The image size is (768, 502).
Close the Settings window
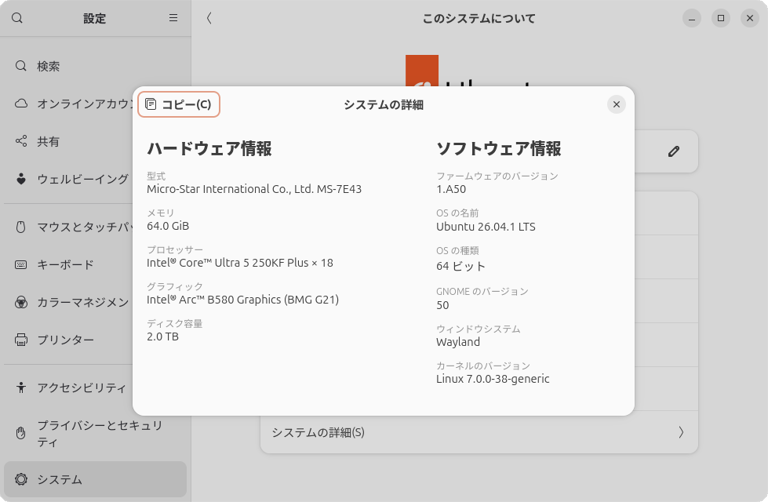pyautogui.click(x=750, y=18)
